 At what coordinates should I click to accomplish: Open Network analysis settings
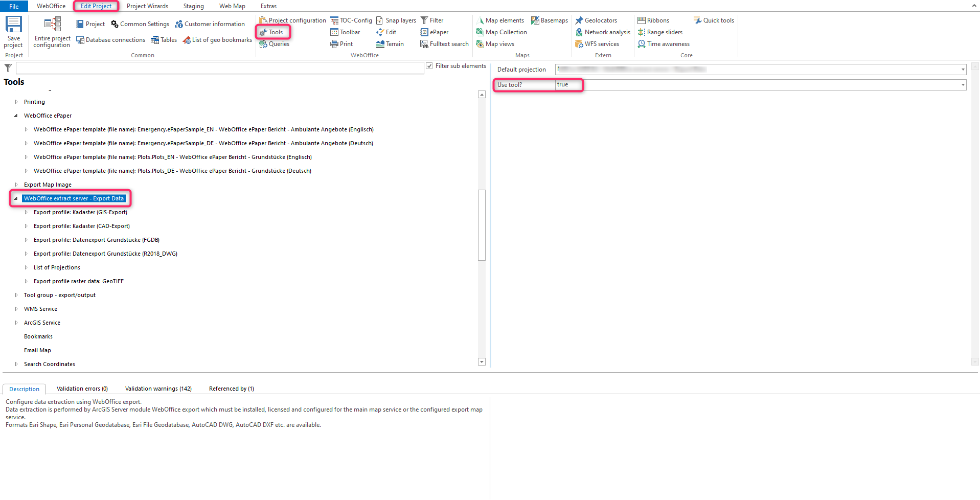point(603,32)
